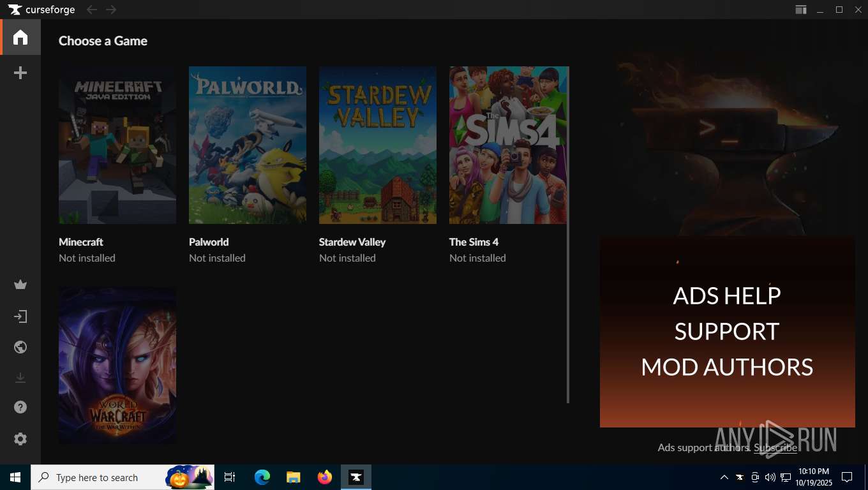Open the Windows Start menu
Viewport: 868px width, 490px height.
click(x=15, y=477)
